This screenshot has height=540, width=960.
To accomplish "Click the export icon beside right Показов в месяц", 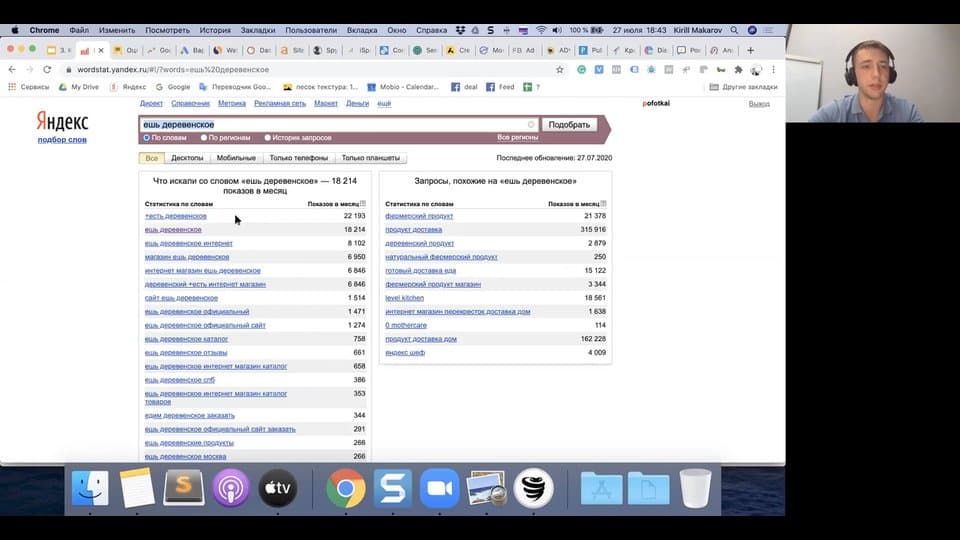I will (x=604, y=203).
